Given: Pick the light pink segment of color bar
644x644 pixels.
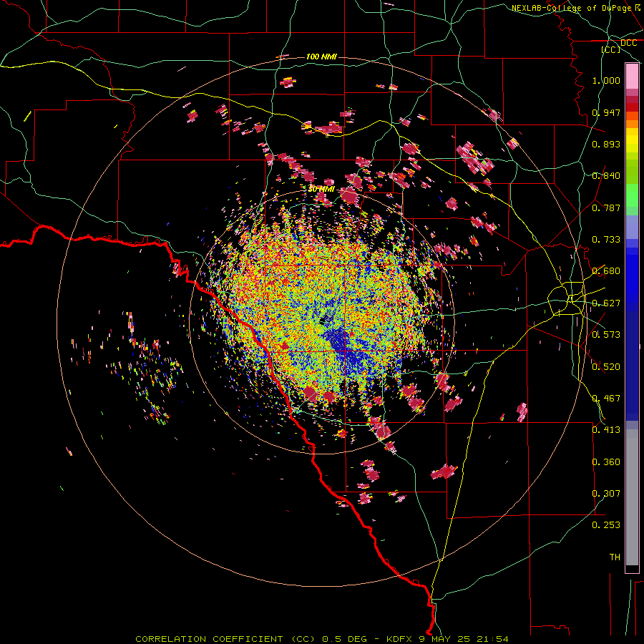Looking at the screenshot, I should [632, 77].
